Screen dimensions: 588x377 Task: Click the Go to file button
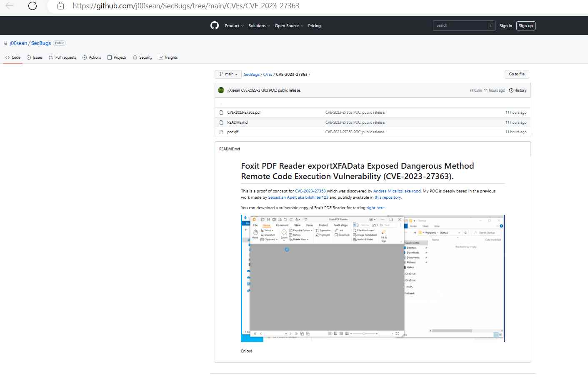tap(517, 74)
